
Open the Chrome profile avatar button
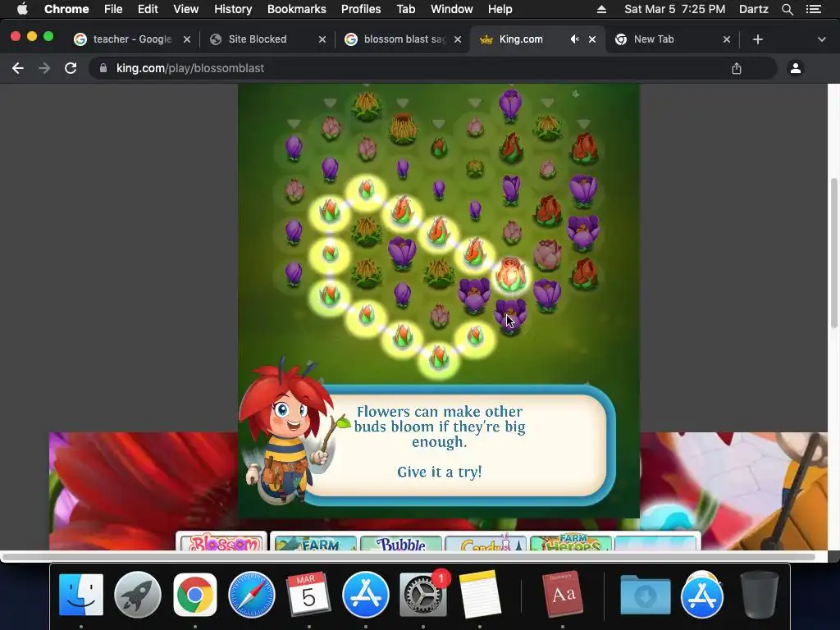[x=796, y=68]
